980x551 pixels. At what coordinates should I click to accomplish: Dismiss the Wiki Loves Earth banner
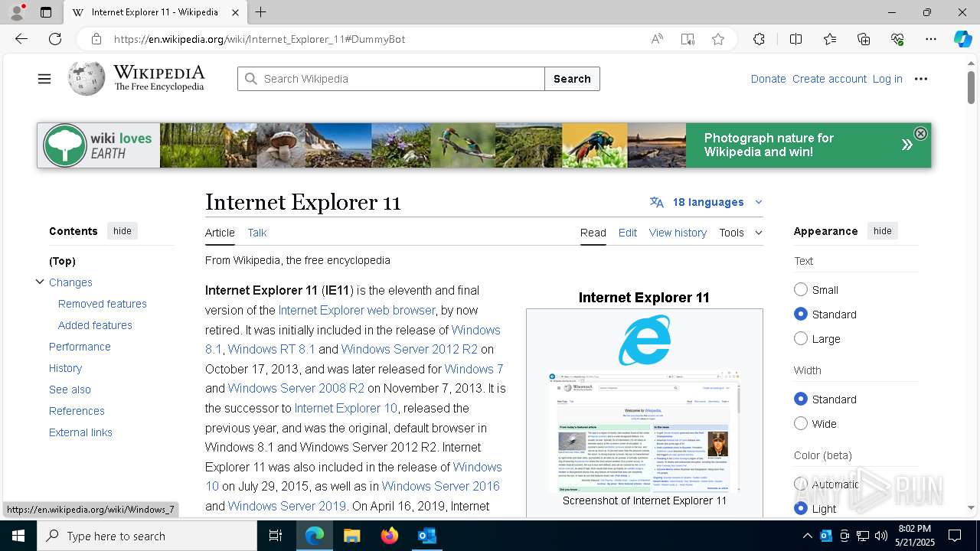point(920,133)
